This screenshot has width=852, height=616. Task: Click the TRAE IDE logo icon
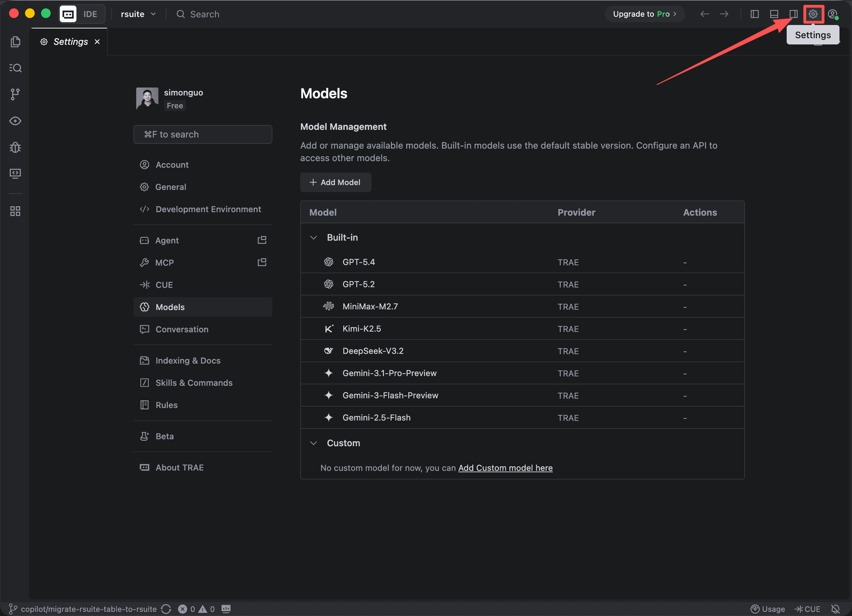pyautogui.click(x=68, y=14)
